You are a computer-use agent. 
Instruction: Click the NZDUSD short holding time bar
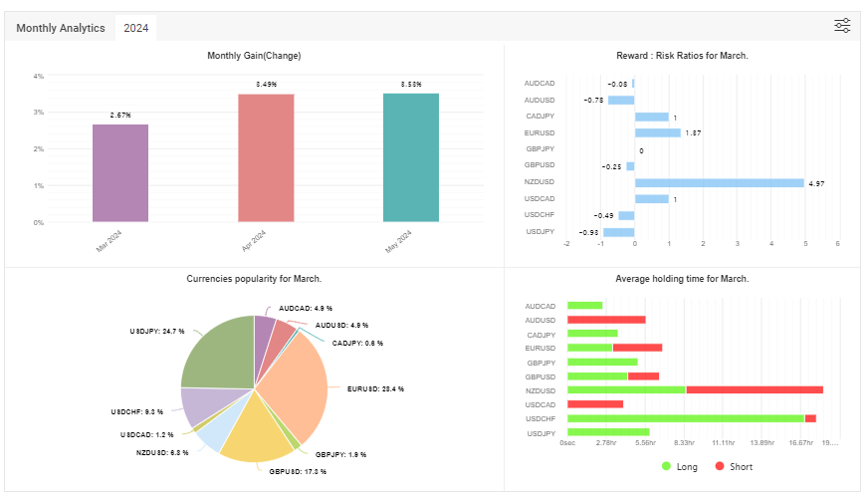(x=755, y=389)
